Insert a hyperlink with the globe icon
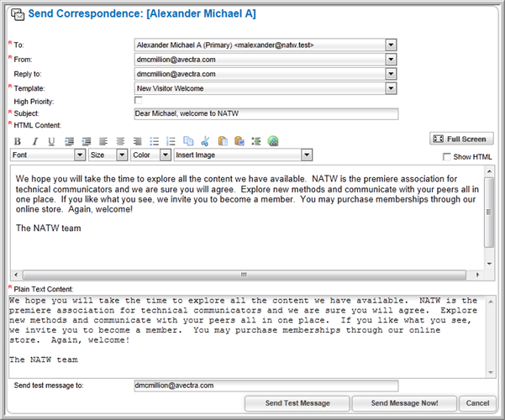505x420 pixels. point(273,141)
